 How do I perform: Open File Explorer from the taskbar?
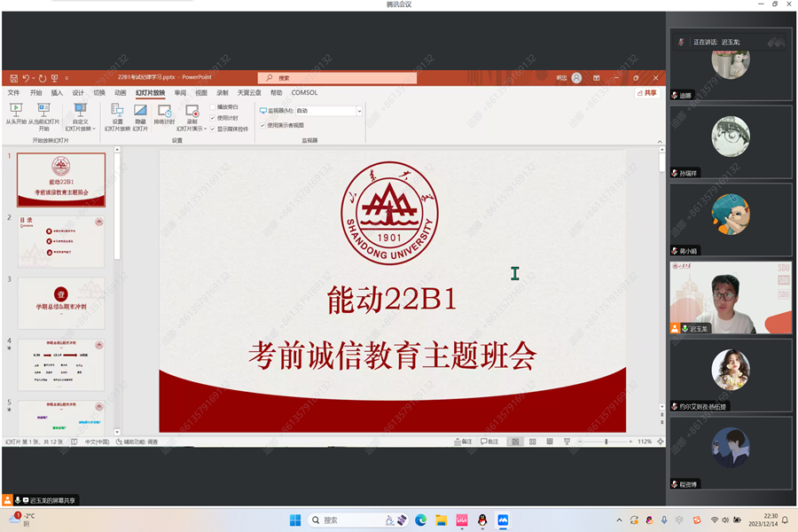pyautogui.click(x=442, y=520)
